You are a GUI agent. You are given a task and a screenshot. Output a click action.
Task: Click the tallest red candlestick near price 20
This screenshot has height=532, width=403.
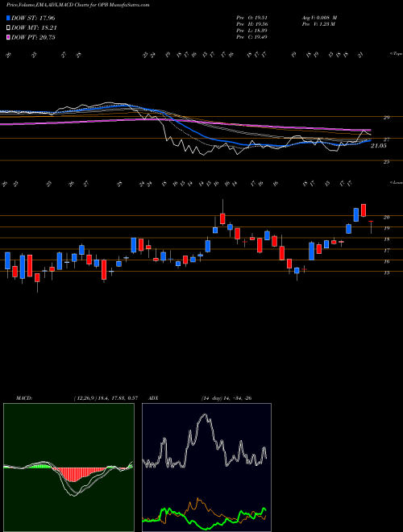[364, 210]
